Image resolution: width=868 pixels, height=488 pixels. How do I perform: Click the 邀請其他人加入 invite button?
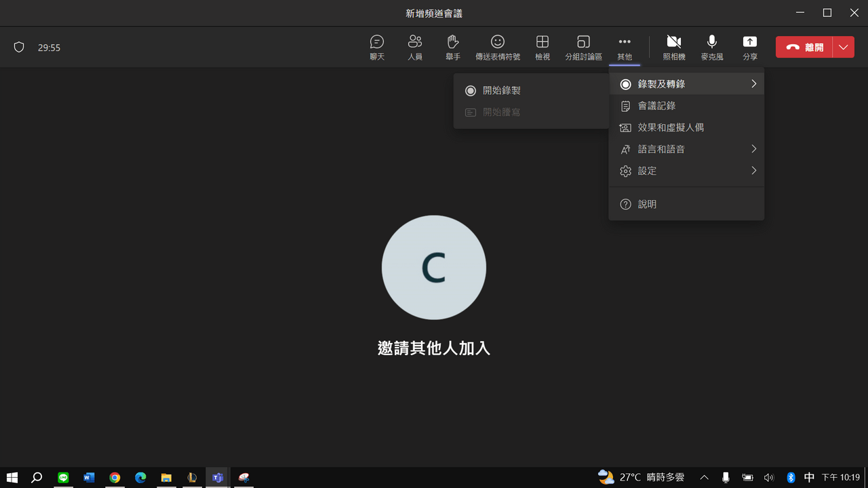point(433,348)
